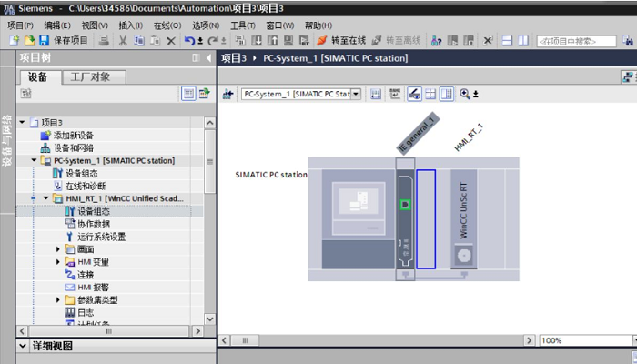Click the Cut scissors icon

coord(123,41)
